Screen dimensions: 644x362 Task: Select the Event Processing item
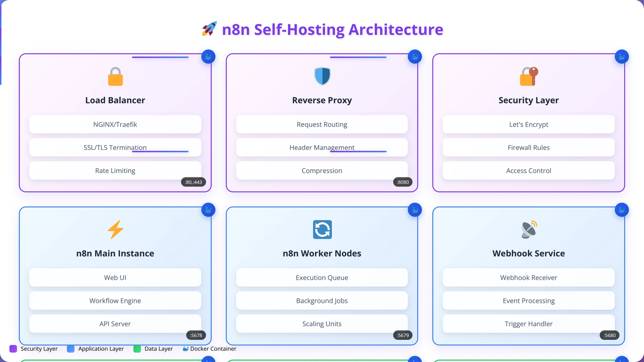529,300
